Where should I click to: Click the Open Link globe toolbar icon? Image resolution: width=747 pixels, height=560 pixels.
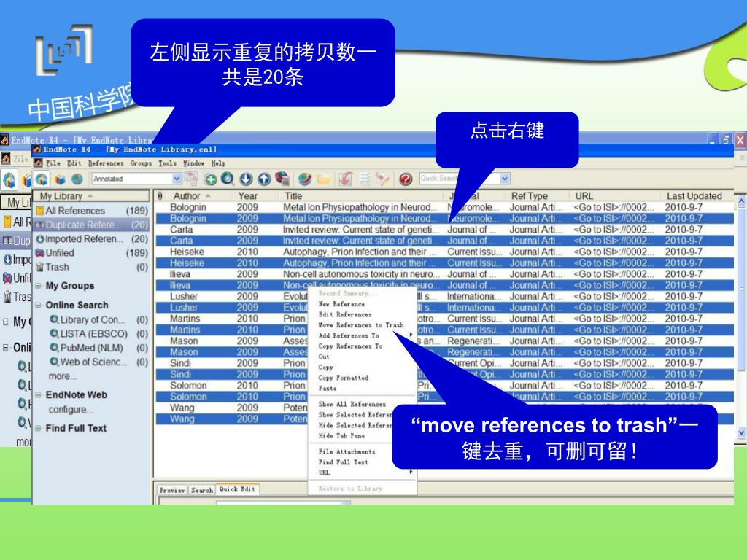coord(305,179)
